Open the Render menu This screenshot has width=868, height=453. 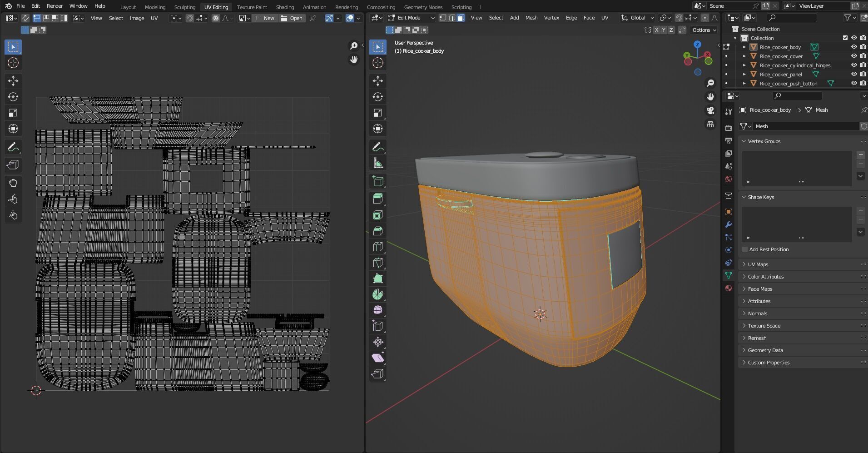[x=55, y=6]
